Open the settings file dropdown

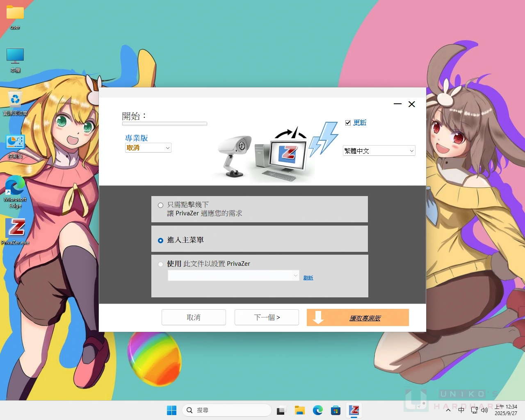(233, 276)
